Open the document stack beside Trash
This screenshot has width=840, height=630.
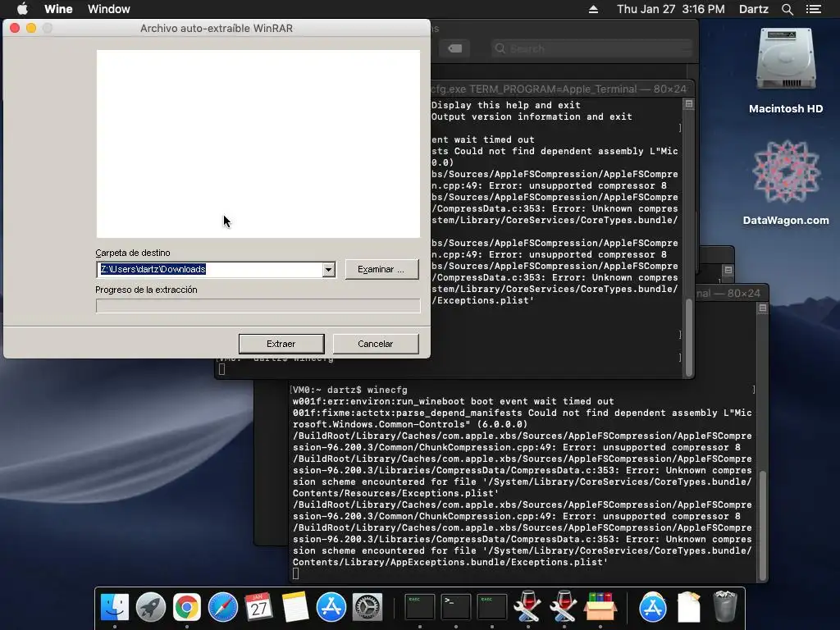pos(689,607)
